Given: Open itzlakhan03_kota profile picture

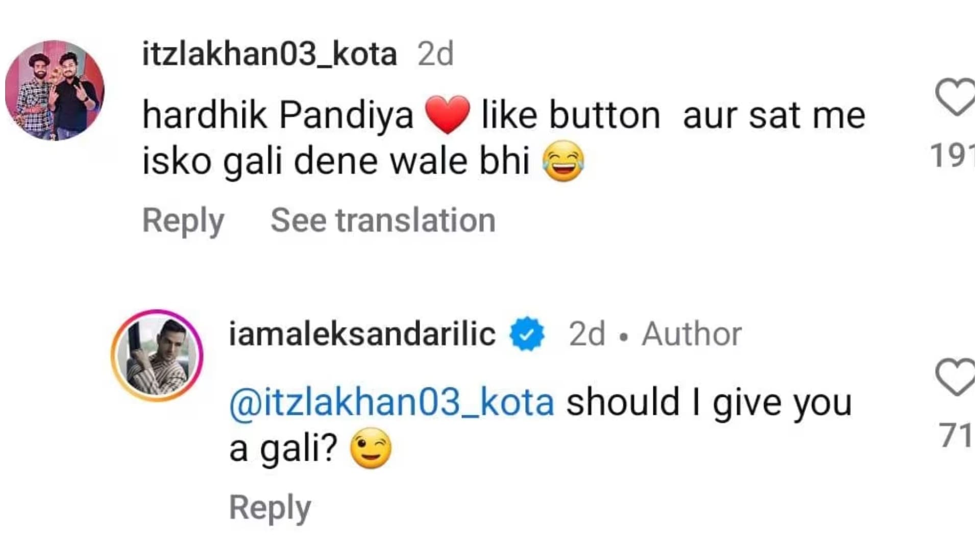Looking at the screenshot, I should 55,90.
